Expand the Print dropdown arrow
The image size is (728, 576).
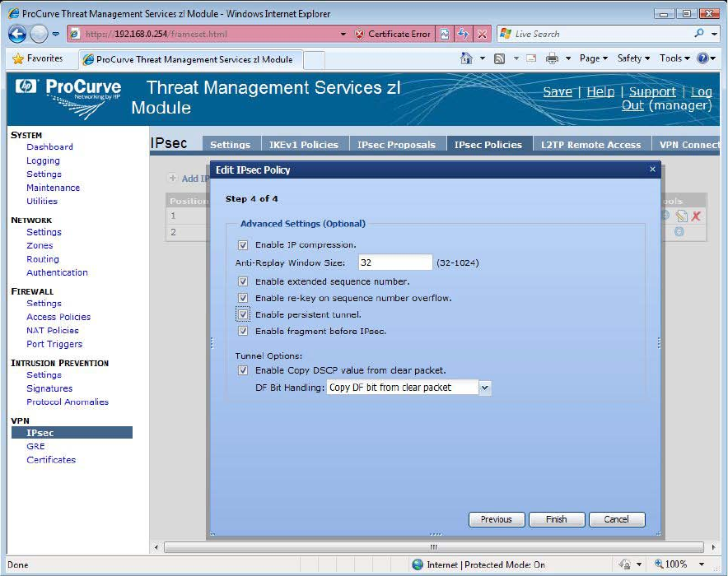click(x=567, y=58)
